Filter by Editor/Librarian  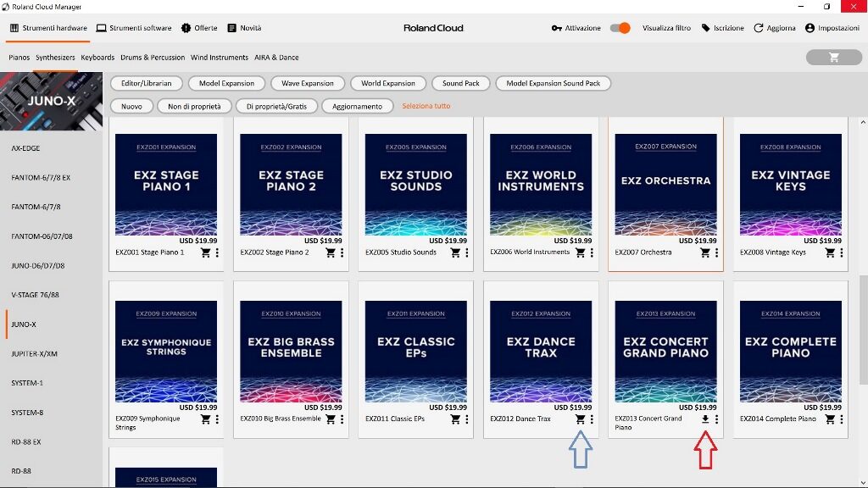point(146,83)
